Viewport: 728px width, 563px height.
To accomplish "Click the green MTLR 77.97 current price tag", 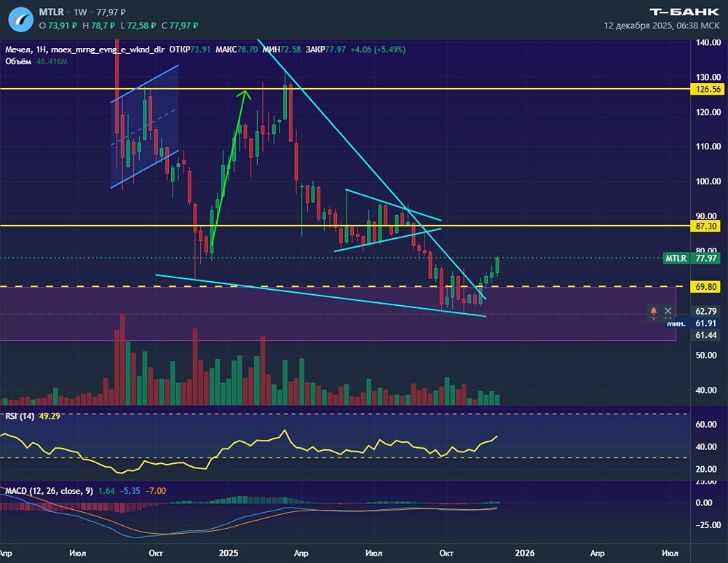I will 692,258.
